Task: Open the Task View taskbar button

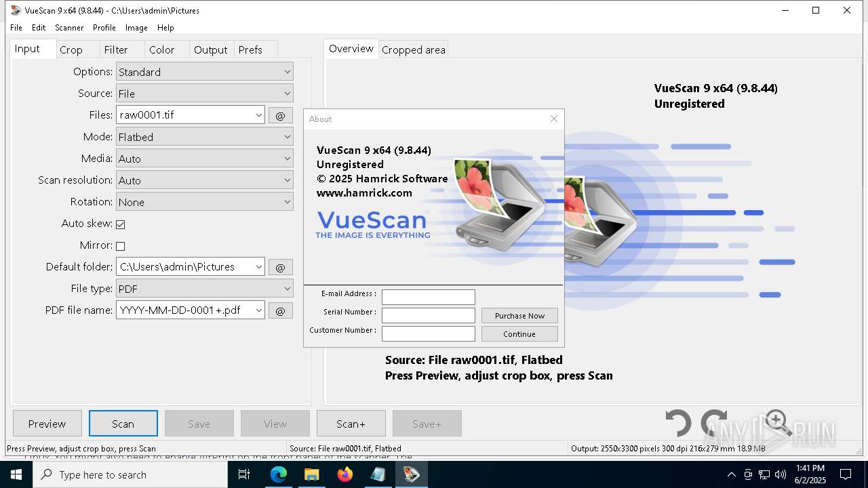Action: [x=245, y=474]
